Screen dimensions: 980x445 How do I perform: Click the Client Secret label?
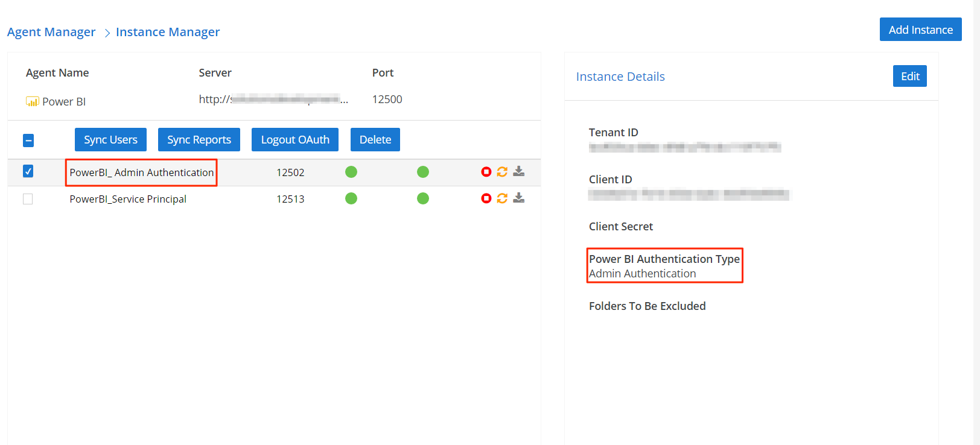click(x=621, y=227)
